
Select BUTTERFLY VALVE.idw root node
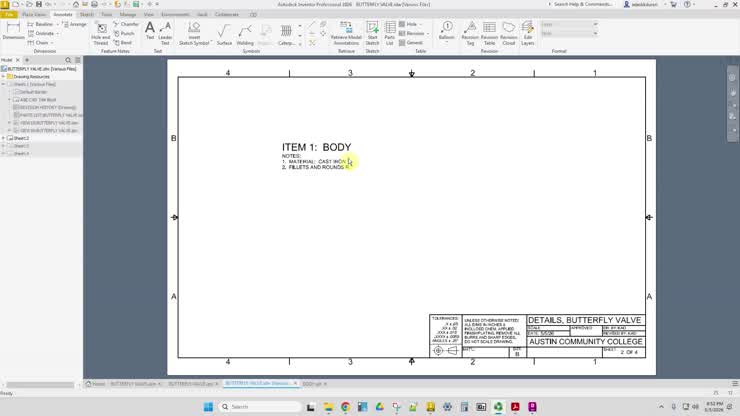pos(42,69)
